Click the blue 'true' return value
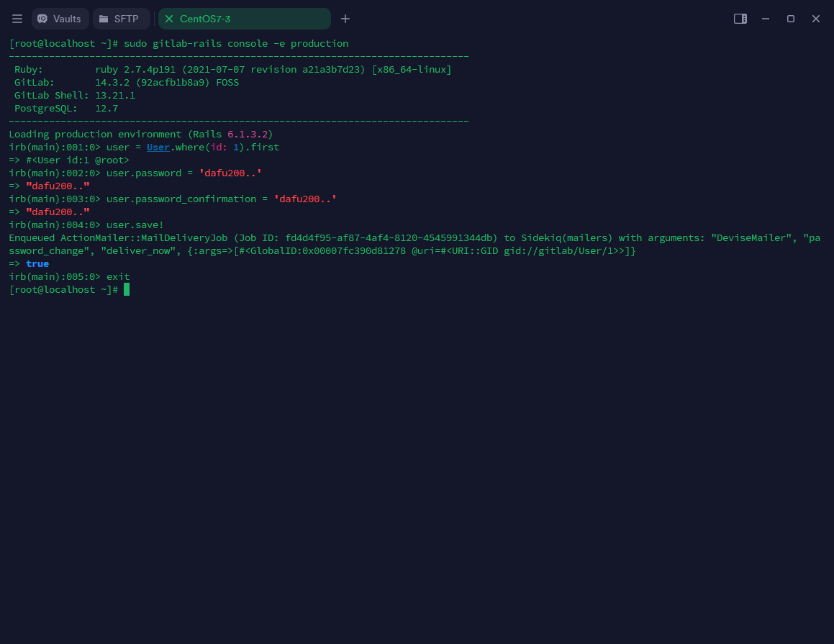 tap(37, 264)
